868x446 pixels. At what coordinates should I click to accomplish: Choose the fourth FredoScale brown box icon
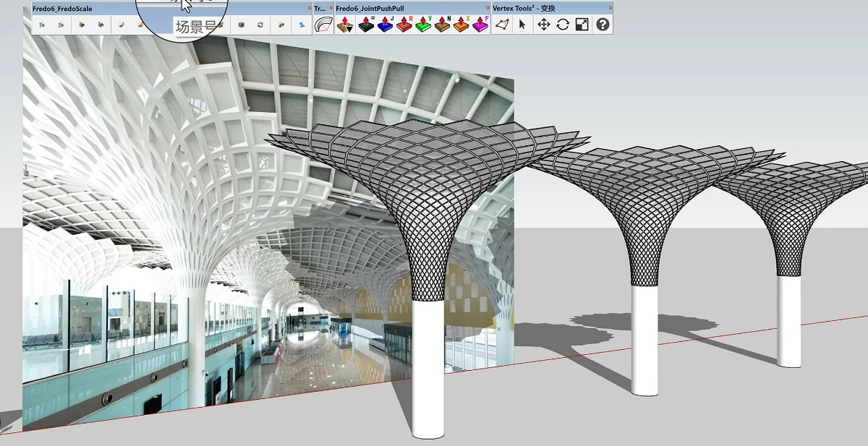(x=101, y=25)
